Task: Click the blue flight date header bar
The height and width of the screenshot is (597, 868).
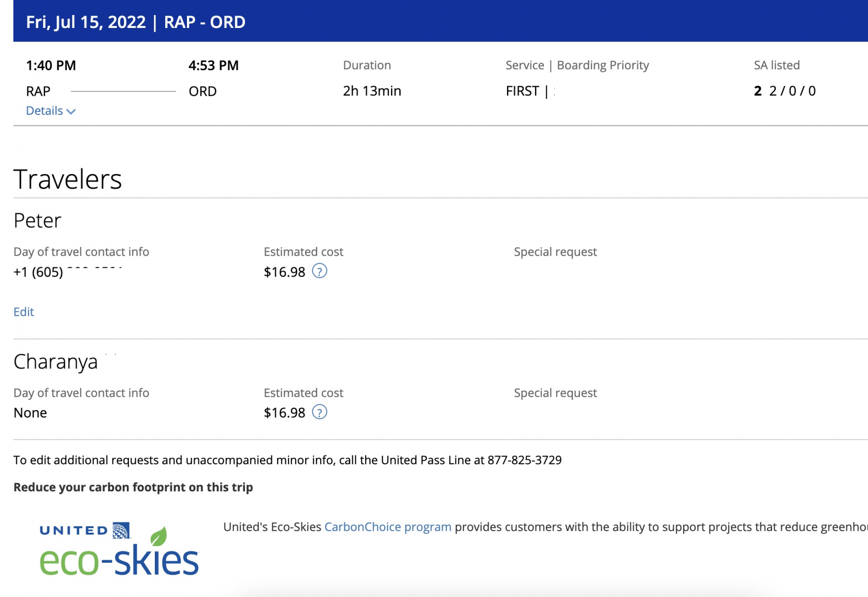Action: pyautogui.click(x=440, y=22)
